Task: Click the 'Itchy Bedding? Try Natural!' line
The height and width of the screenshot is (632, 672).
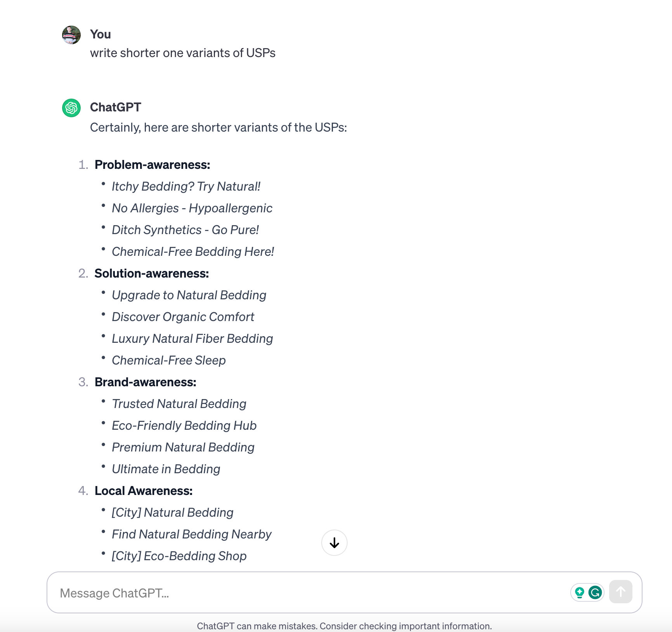Action: pos(186,186)
